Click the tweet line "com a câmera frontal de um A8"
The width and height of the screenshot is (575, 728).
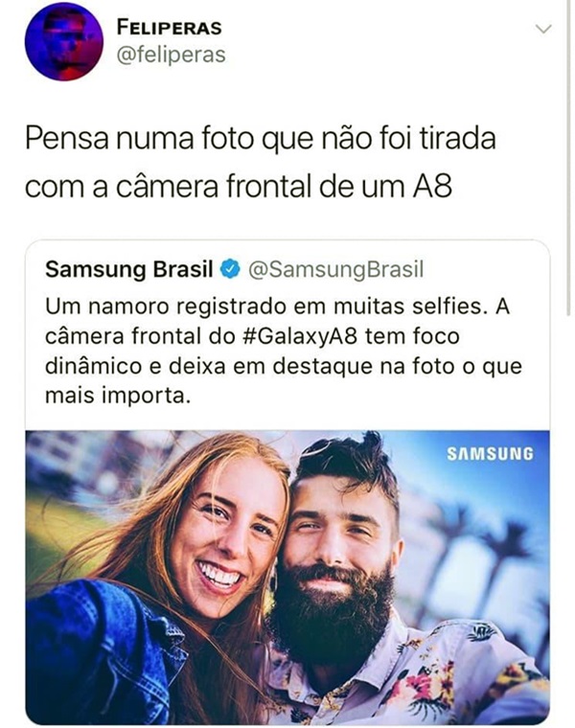239,186
